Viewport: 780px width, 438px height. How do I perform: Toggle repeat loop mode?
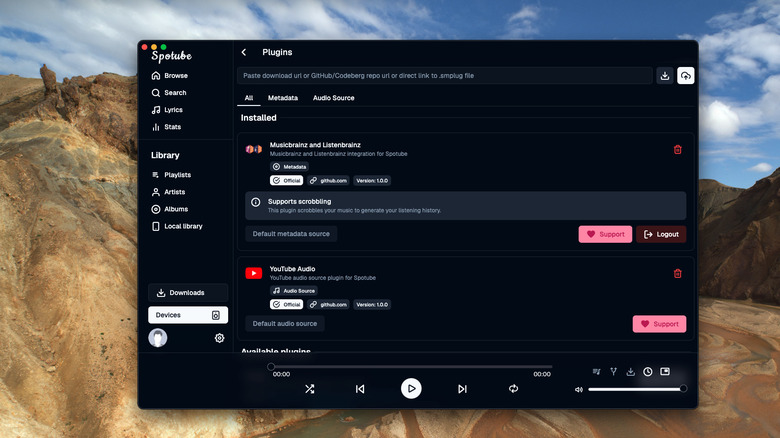pos(513,389)
